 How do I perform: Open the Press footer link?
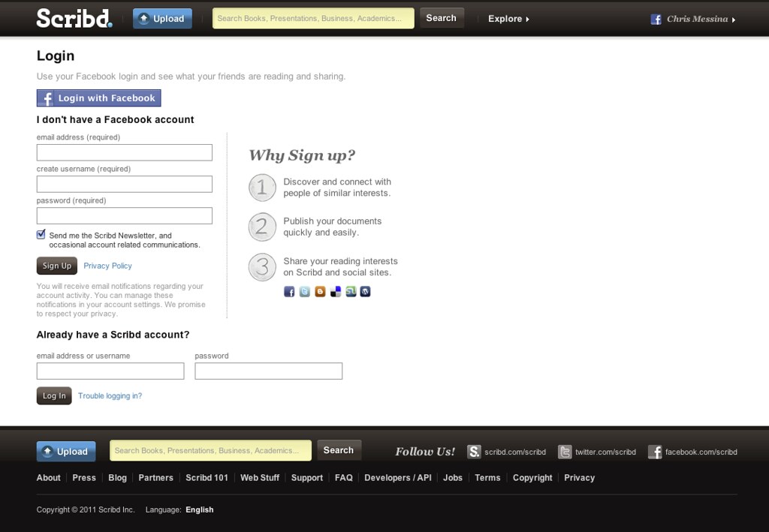coord(84,478)
